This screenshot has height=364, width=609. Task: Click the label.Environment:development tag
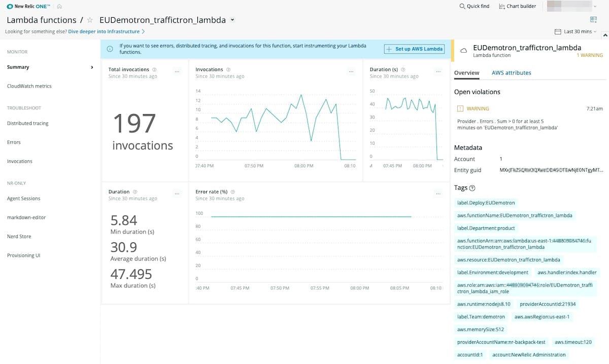[x=493, y=272]
